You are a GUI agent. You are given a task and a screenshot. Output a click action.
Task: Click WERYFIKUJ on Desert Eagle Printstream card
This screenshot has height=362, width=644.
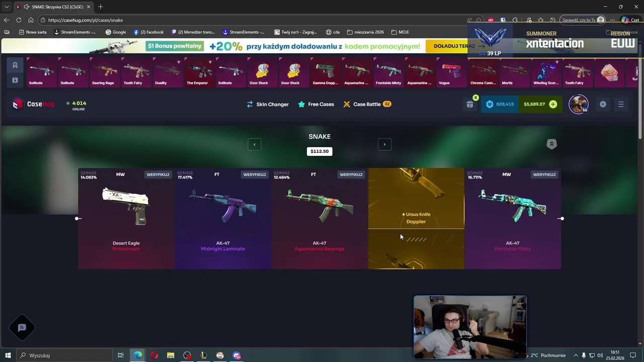(158, 174)
